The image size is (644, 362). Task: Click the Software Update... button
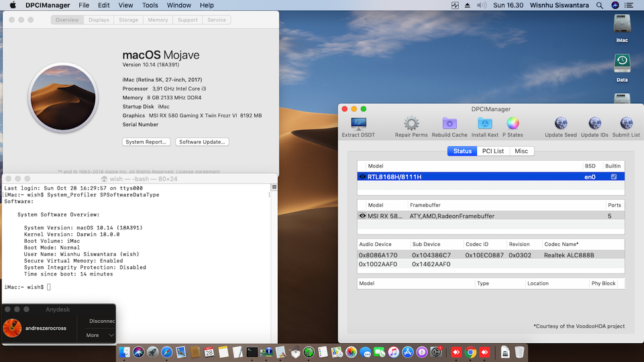(202, 142)
